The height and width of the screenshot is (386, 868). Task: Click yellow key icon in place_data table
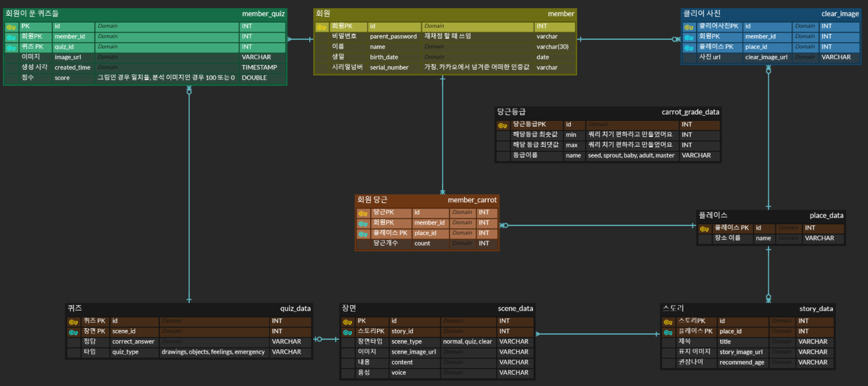704,229
